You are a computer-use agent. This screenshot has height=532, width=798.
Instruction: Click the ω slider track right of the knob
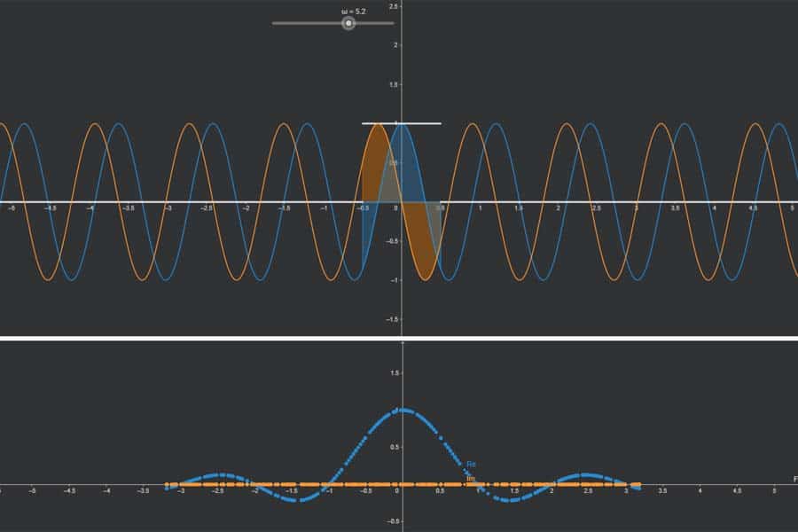point(374,23)
